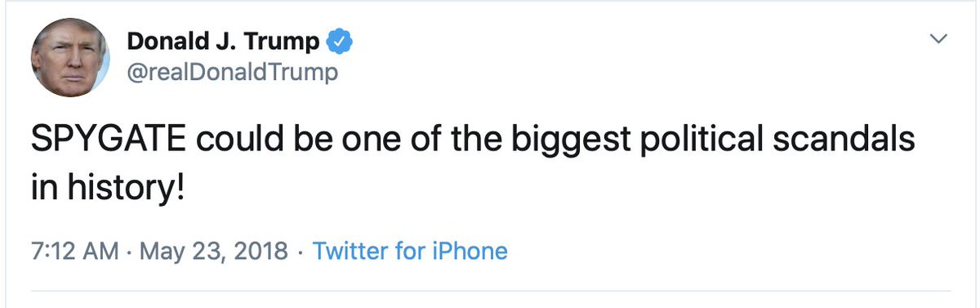
Task: Visit the @realDonaldTrump handle link
Action: (232, 74)
